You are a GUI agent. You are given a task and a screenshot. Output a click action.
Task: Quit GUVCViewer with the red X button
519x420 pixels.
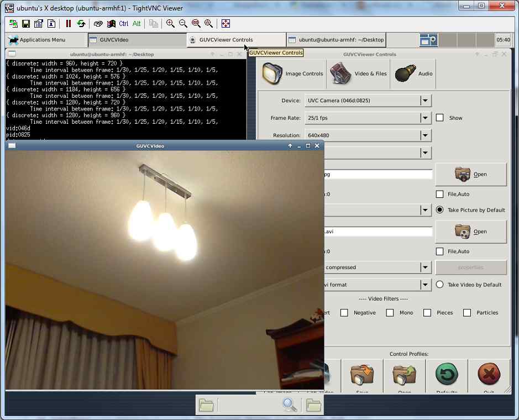tap(489, 376)
